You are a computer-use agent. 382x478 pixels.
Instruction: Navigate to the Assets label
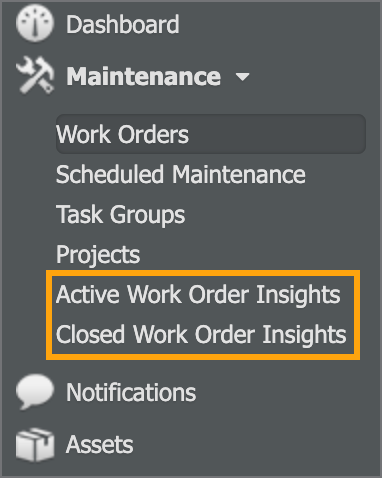point(100,444)
